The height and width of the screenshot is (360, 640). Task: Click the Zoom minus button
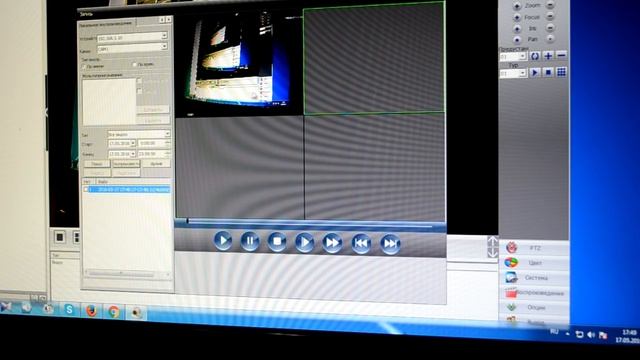[550, 6]
